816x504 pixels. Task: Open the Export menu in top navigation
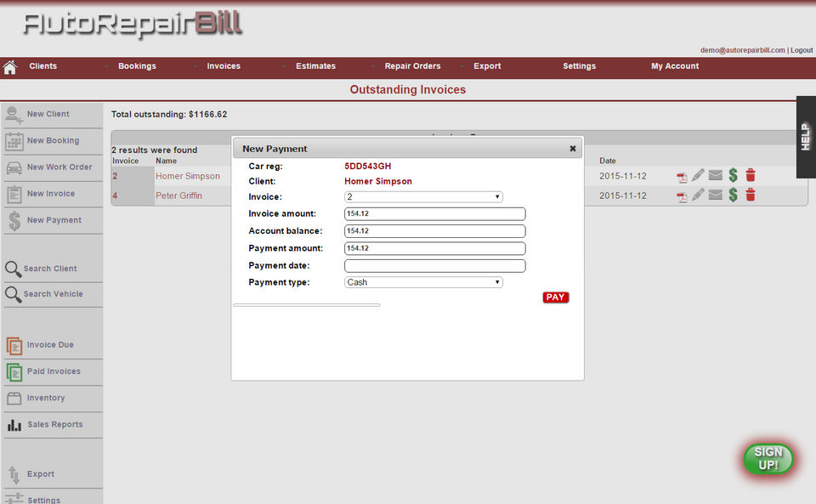point(487,66)
